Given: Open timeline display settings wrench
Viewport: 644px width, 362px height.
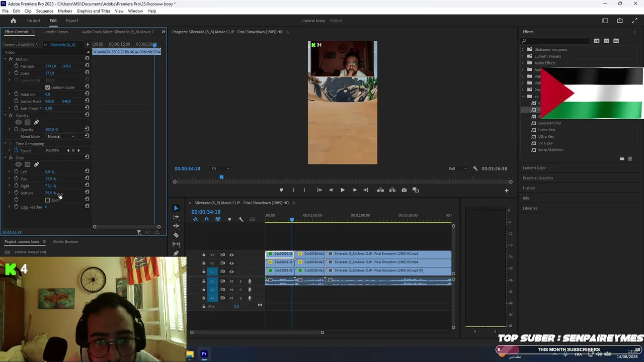Looking at the screenshot, I should click(x=240, y=219).
